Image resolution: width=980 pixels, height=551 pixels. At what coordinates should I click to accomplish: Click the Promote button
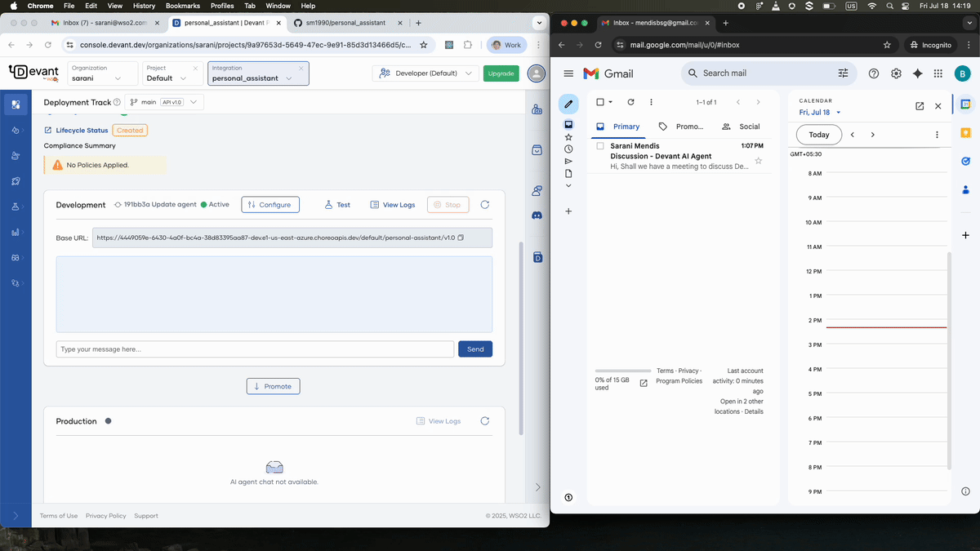pyautogui.click(x=274, y=386)
